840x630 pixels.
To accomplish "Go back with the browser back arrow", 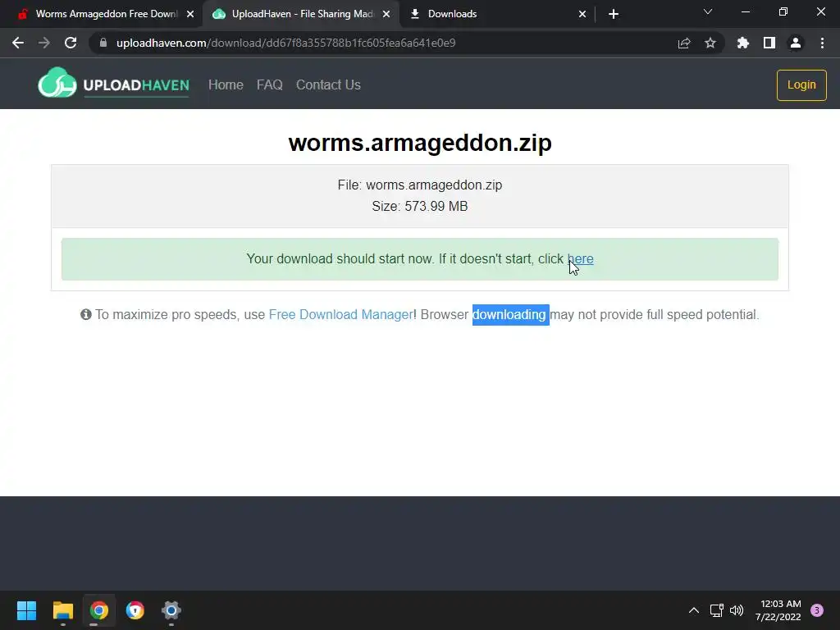I will click(x=18, y=43).
